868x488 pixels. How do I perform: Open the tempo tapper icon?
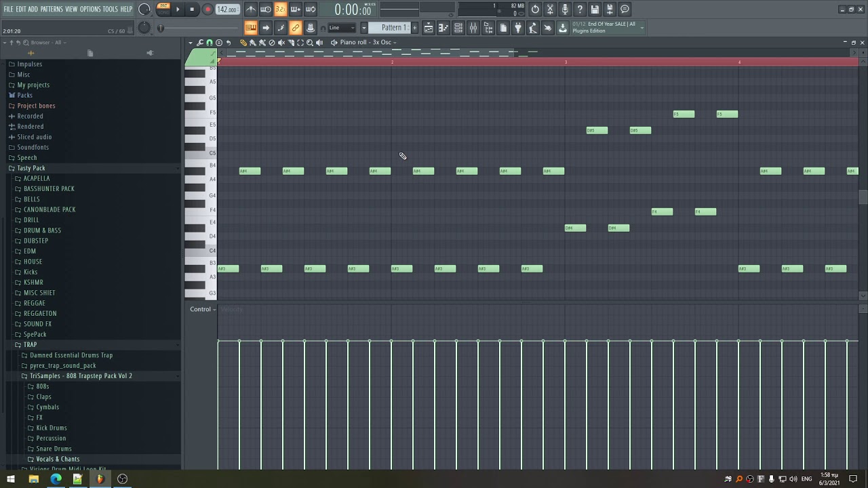point(533,28)
